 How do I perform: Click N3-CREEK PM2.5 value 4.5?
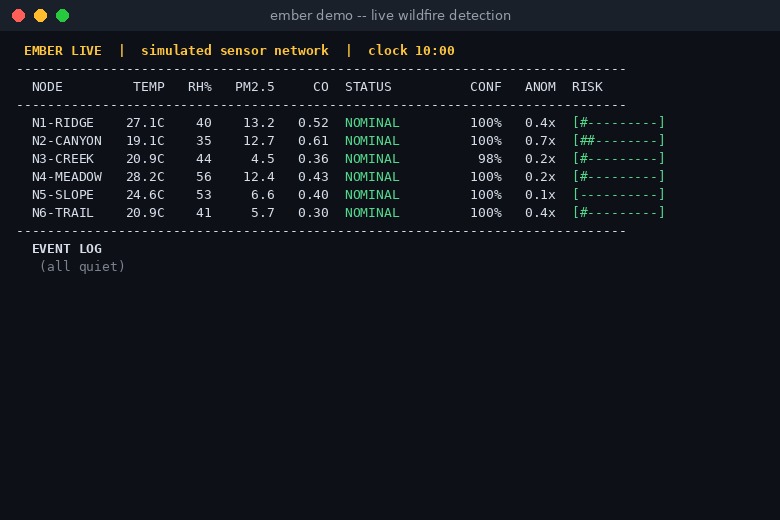tap(263, 159)
